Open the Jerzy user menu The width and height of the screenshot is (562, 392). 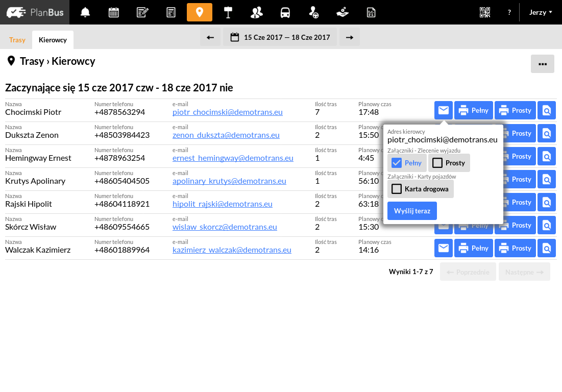pyautogui.click(x=541, y=12)
